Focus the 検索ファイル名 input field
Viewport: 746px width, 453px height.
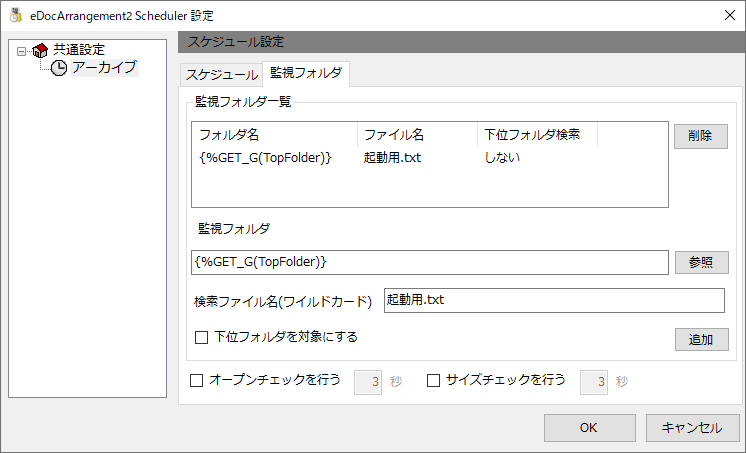(554, 300)
